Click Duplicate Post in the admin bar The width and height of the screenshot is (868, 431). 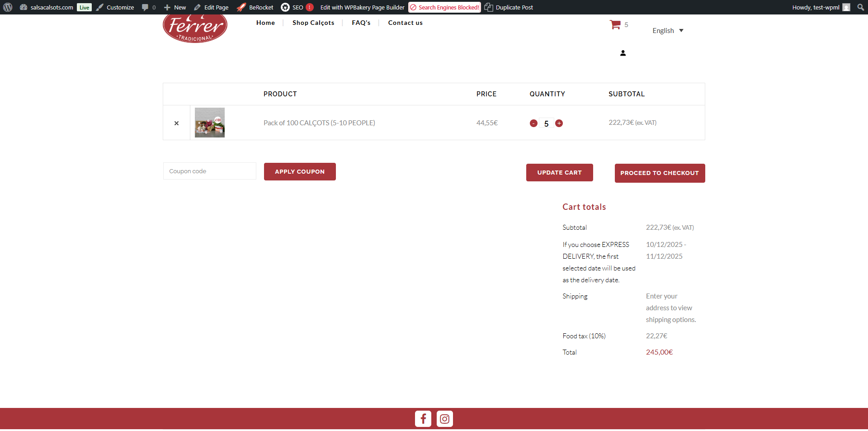point(509,7)
